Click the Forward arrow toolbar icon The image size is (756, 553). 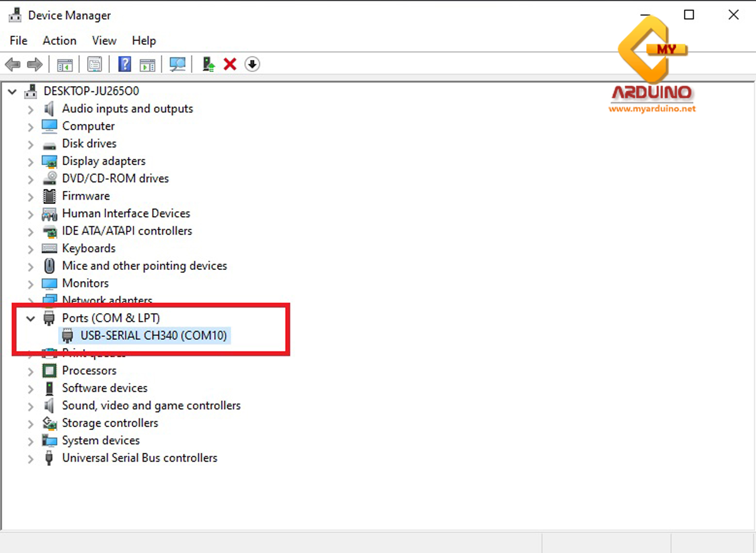(35, 64)
